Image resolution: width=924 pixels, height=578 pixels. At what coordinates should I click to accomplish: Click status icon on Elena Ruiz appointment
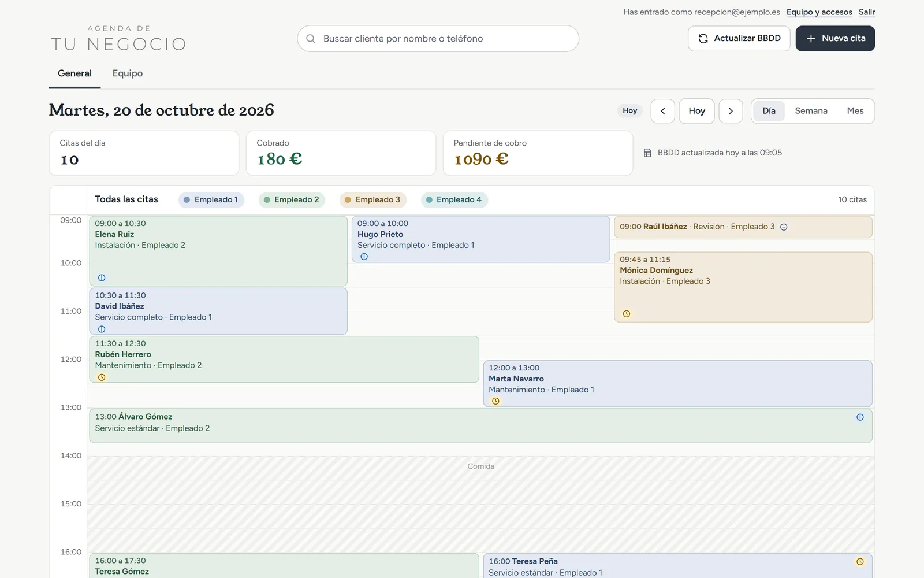[102, 278]
